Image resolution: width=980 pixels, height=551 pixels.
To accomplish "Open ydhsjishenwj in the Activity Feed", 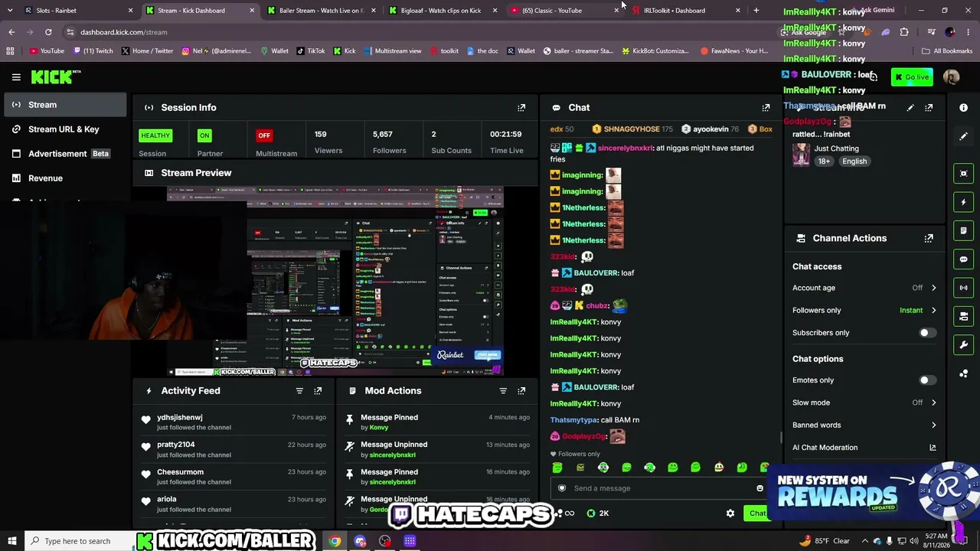I will tap(179, 418).
